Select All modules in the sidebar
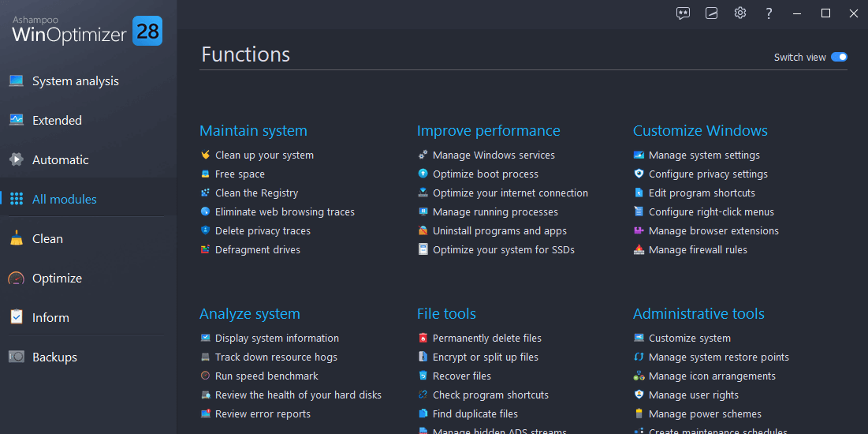The width and height of the screenshot is (868, 434). tap(64, 199)
